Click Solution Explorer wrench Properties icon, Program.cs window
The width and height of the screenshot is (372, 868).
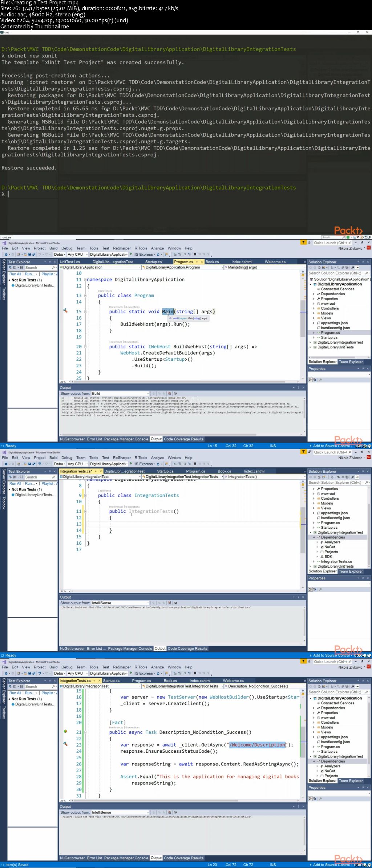click(x=352, y=268)
